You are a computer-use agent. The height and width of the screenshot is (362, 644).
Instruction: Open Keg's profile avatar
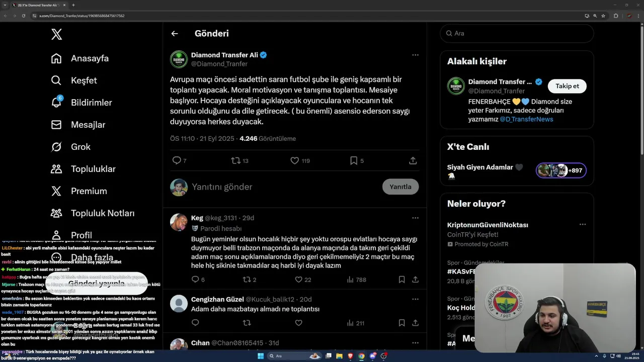click(x=179, y=222)
